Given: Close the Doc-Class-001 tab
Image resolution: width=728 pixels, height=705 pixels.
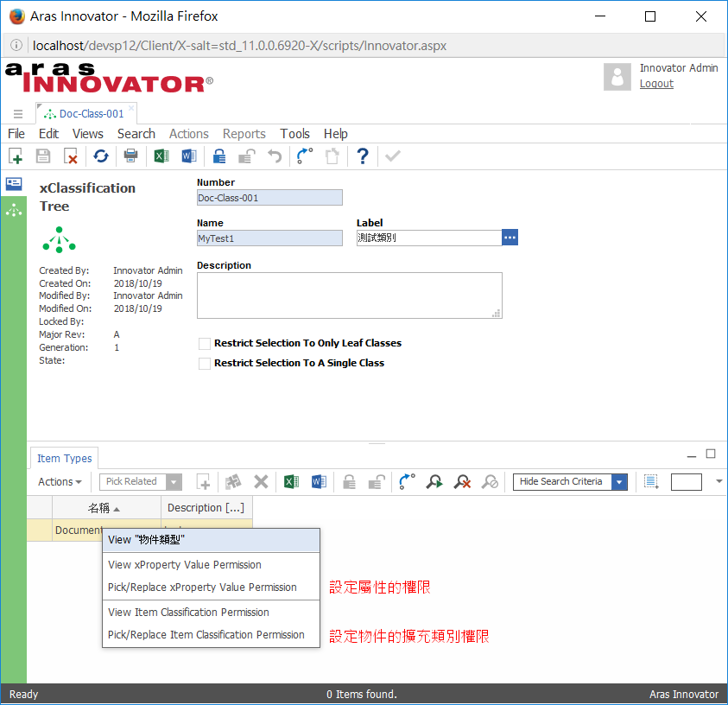Looking at the screenshot, I should point(131,108).
